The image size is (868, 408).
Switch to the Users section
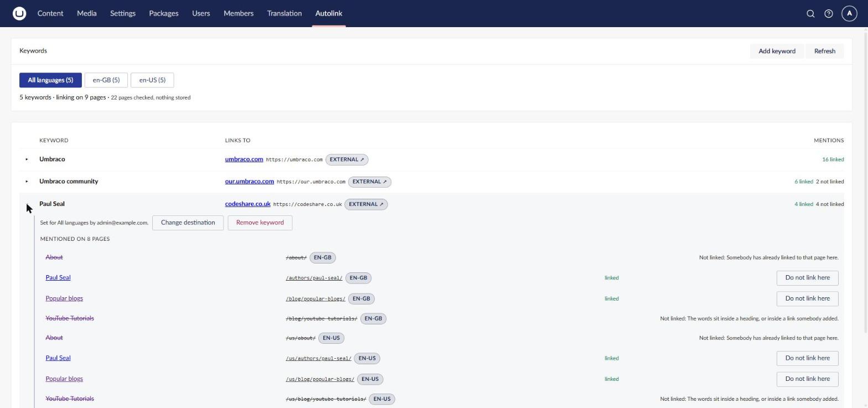201,13
